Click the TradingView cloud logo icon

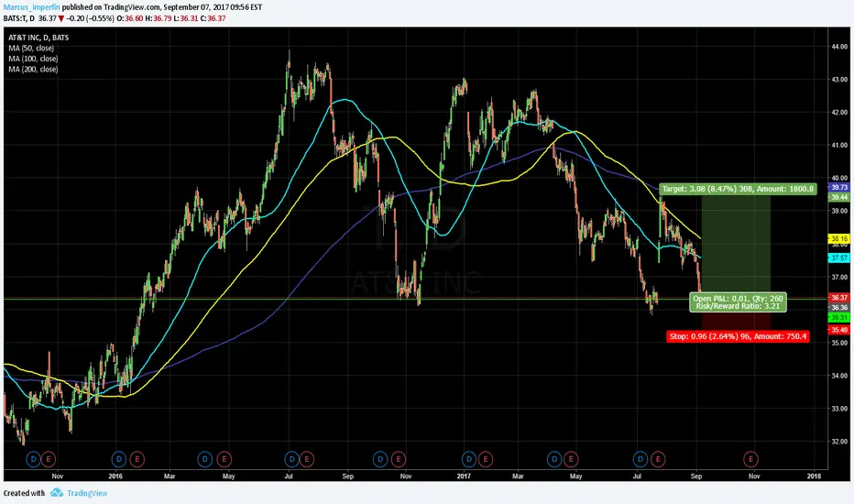click(x=57, y=493)
